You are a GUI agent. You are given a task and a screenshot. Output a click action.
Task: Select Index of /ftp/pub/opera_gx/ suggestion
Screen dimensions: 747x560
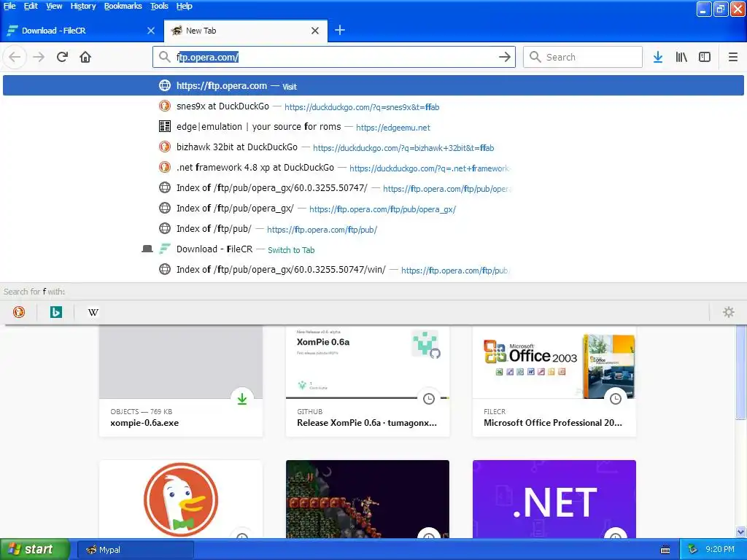pyautogui.click(x=373, y=209)
